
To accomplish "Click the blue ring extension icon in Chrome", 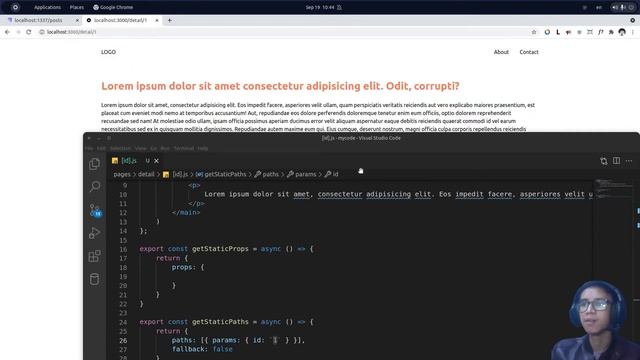I will (547, 32).
